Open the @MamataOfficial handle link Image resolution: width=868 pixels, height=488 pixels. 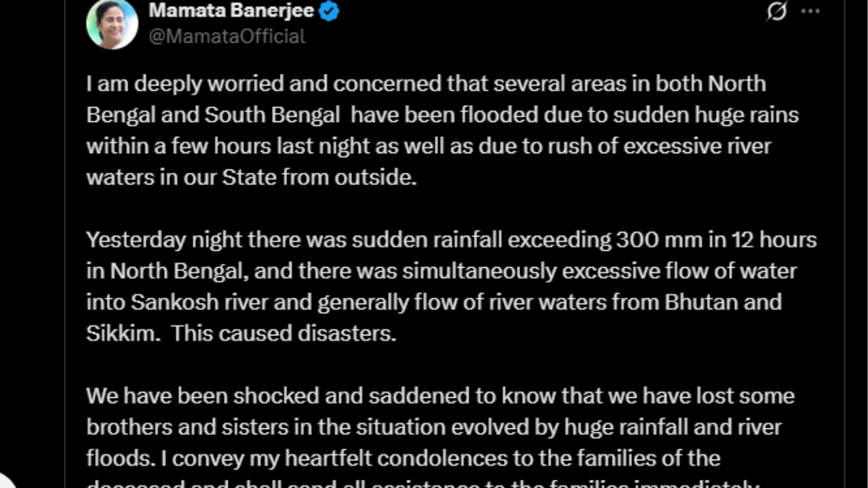click(x=226, y=36)
